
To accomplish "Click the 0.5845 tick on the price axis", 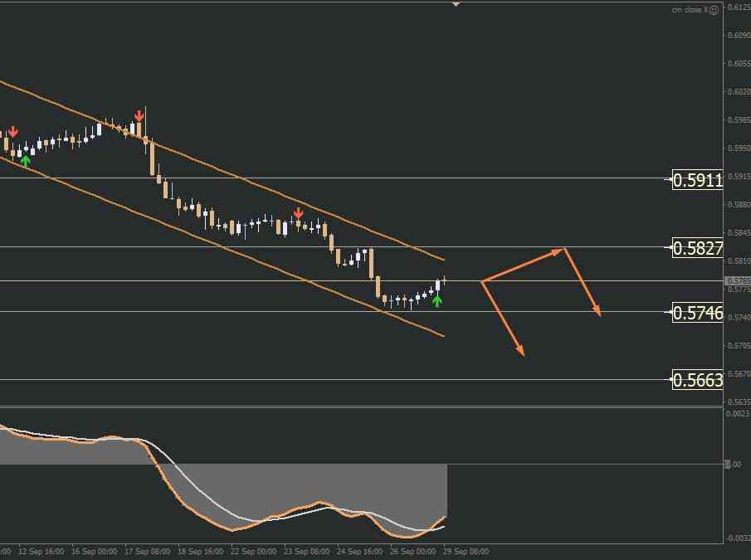I will click(x=739, y=232).
